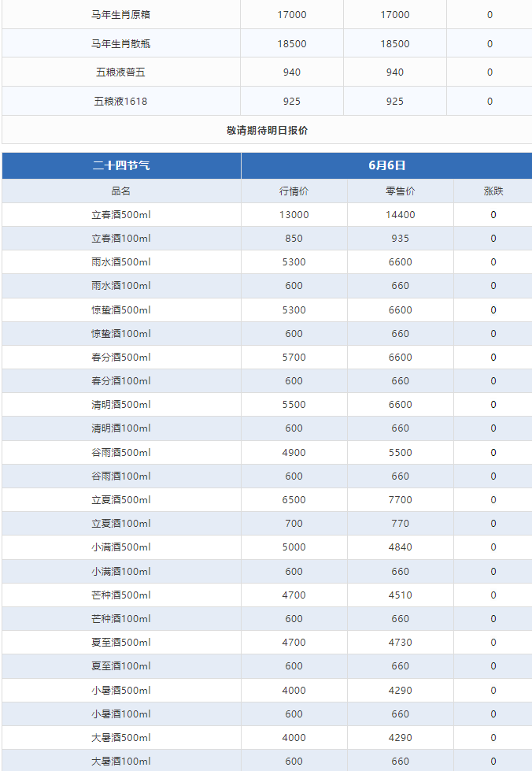Click the 770 retail price value
Viewport: 532px width, 771px height.
(x=401, y=524)
